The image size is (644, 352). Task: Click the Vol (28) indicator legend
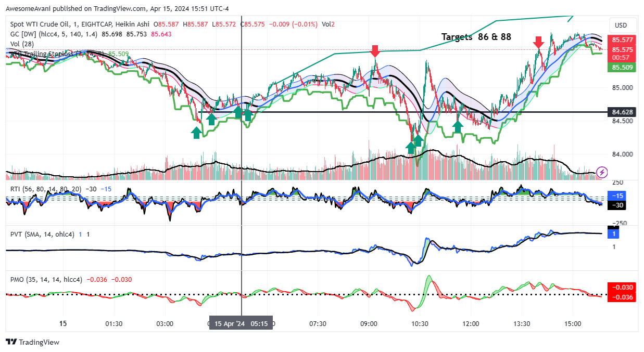tap(21, 44)
